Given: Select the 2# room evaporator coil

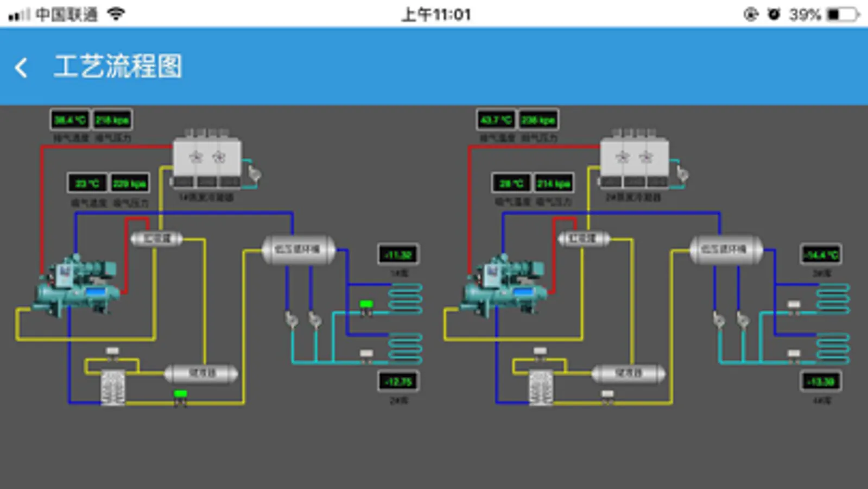Looking at the screenshot, I should [406, 348].
